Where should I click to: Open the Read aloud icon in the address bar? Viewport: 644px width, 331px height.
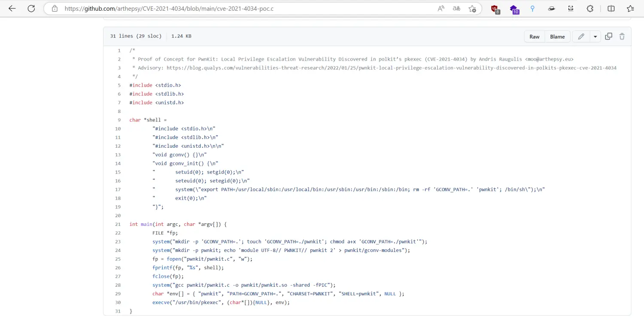[x=441, y=9]
